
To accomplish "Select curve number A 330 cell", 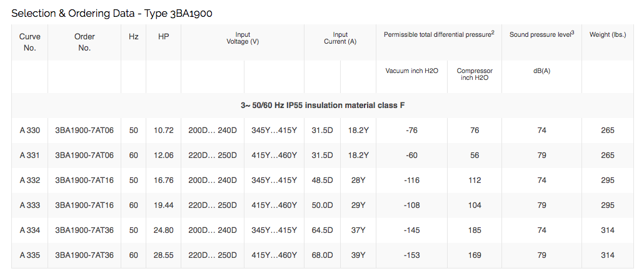I will (29, 131).
